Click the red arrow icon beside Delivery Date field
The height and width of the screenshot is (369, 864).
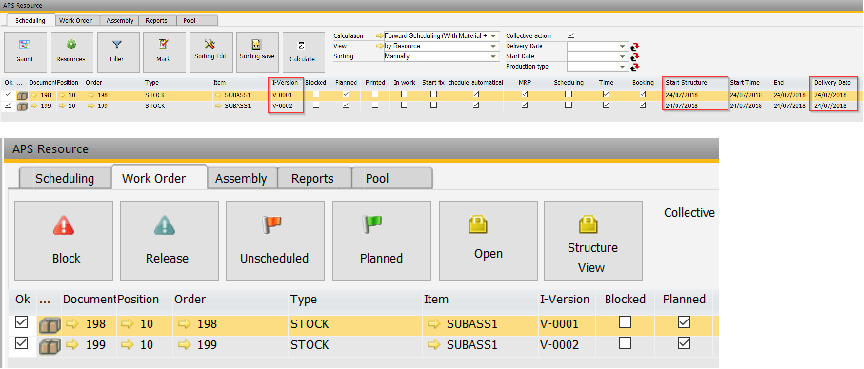[x=635, y=47]
